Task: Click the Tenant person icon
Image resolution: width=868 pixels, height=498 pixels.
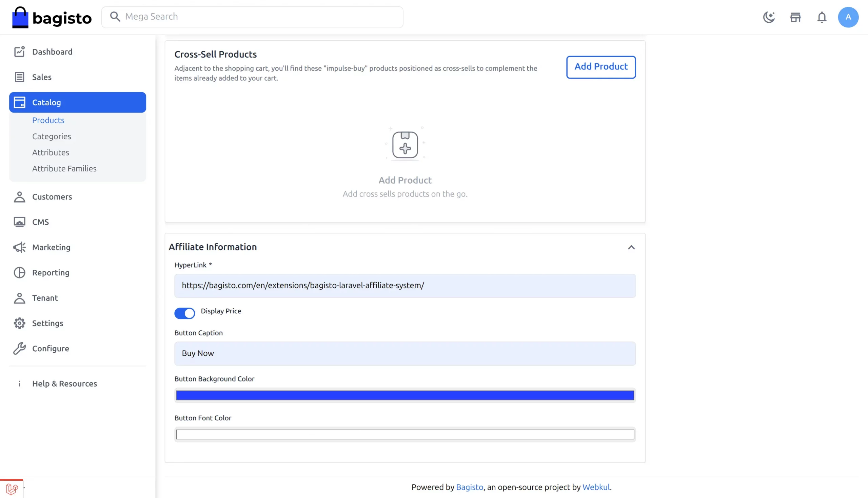Action: point(20,298)
